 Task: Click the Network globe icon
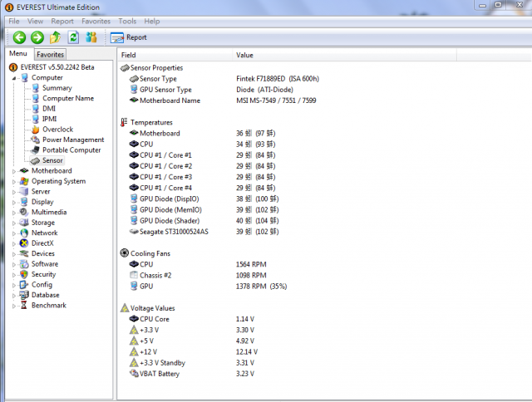pyautogui.click(x=24, y=233)
